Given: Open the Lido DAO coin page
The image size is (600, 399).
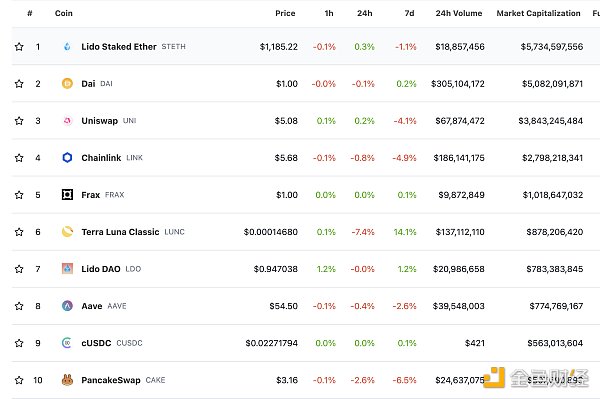Looking at the screenshot, I should (101, 269).
